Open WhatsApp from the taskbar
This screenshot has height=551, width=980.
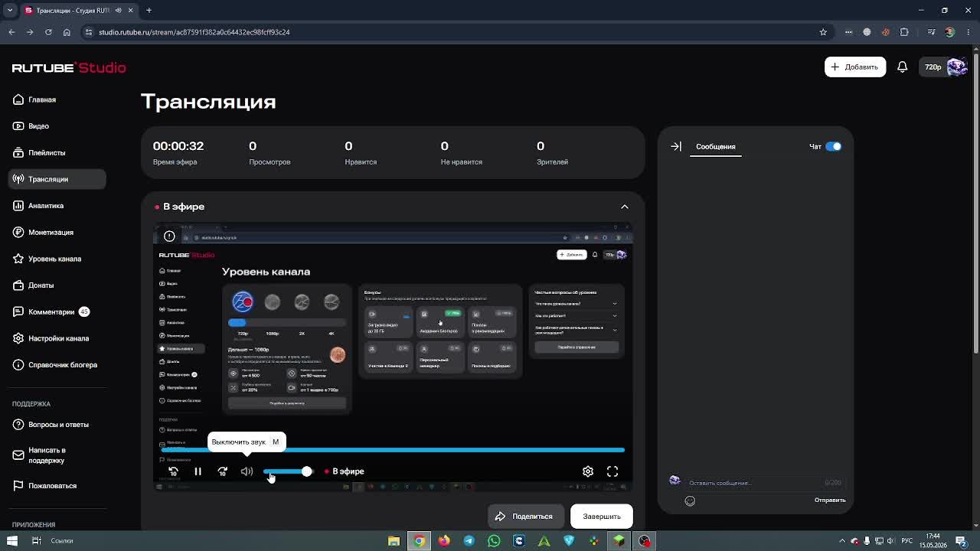(x=494, y=541)
